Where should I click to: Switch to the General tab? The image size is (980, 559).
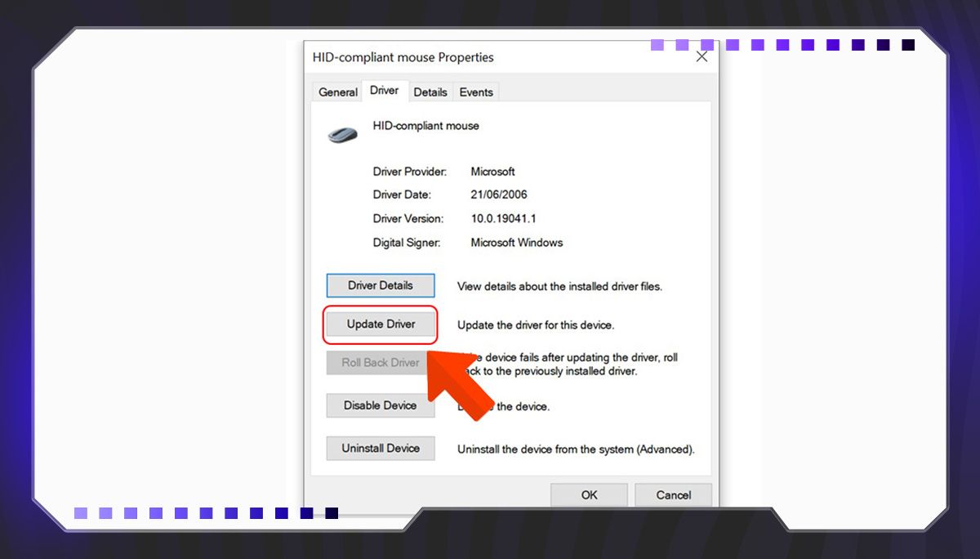[x=338, y=92]
